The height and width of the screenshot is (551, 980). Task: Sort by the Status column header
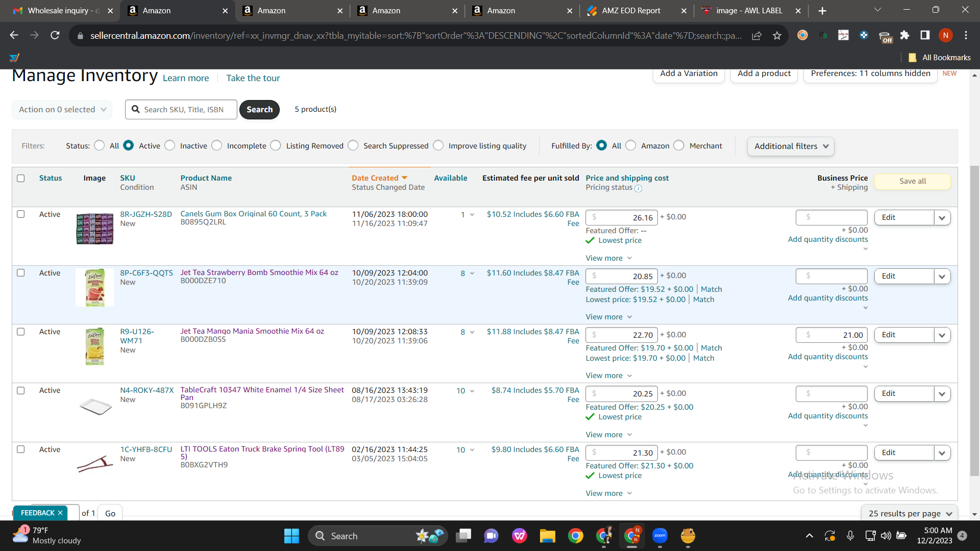51,178
